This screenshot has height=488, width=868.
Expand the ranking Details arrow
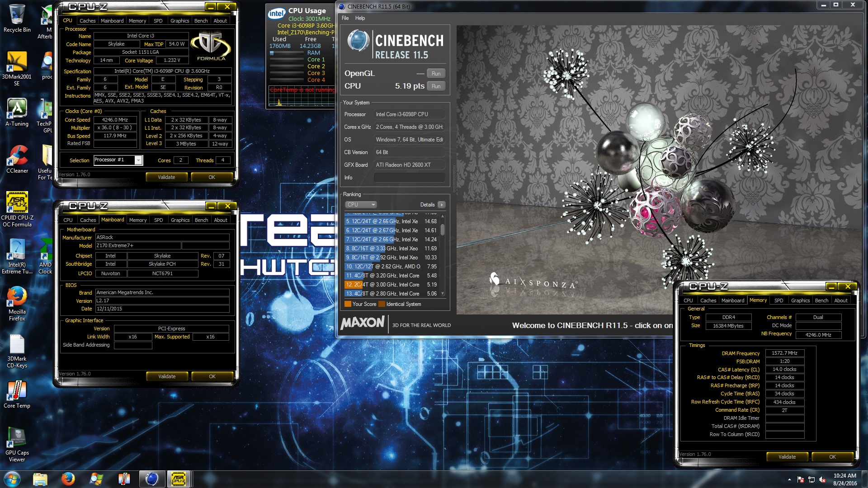[x=442, y=205]
